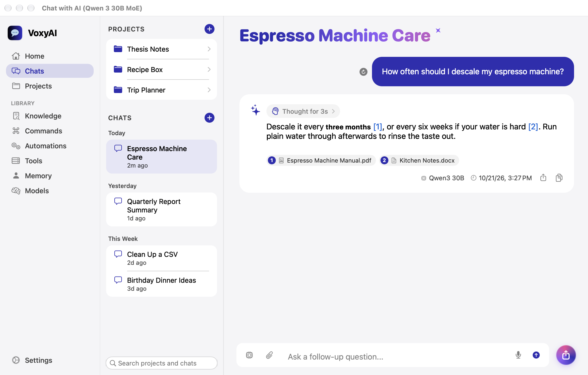Click the user question bubble about descaling
588x375 pixels.
[x=473, y=72]
